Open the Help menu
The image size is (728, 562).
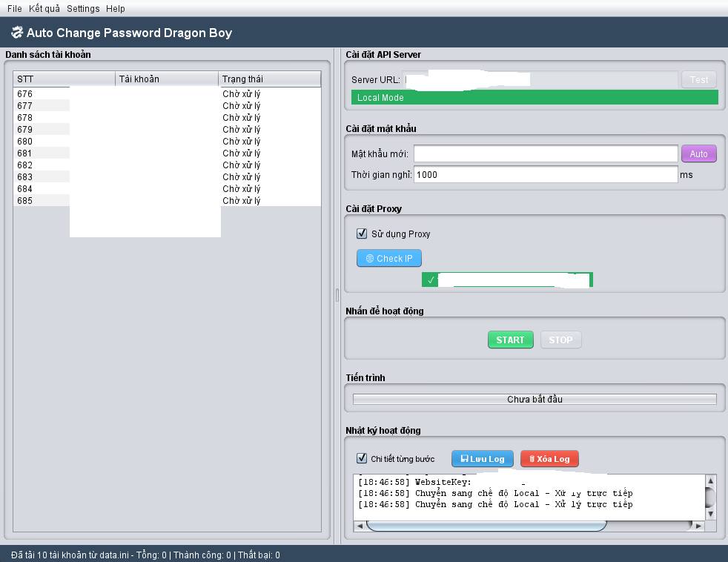point(116,9)
